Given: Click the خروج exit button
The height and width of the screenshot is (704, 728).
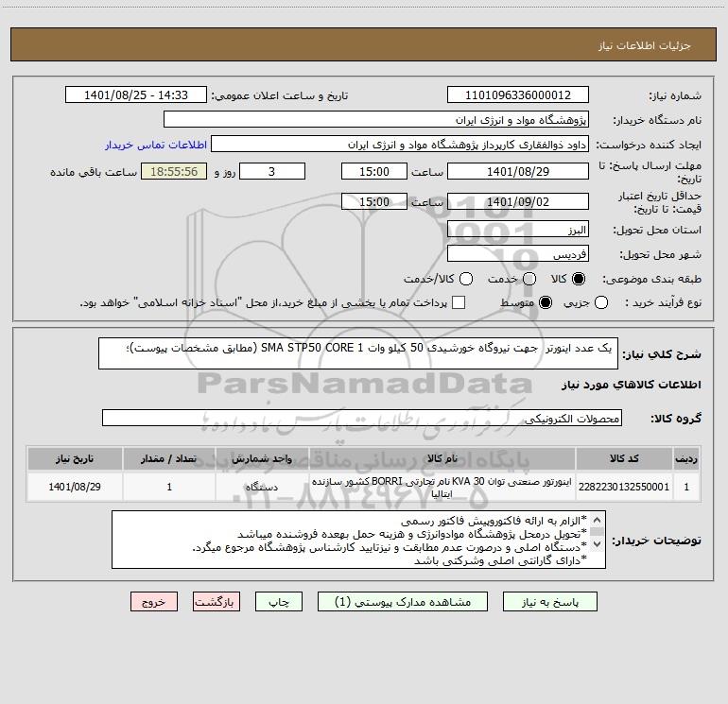Looking at the screenshot, I should point(154,602).
